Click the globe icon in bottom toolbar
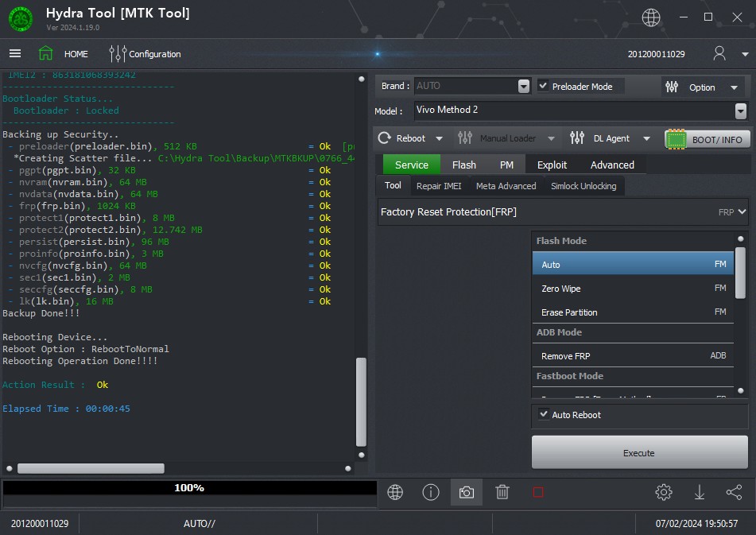The image size is (756, 535). 395,492
